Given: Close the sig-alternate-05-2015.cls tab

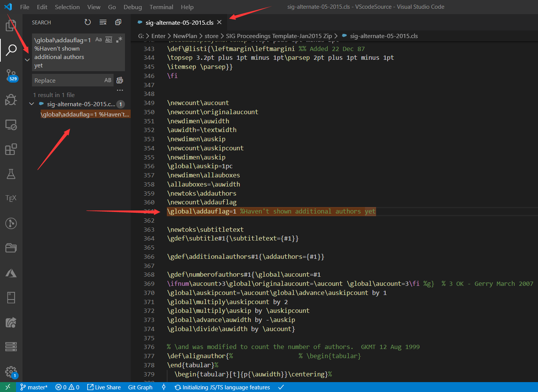Looking at the screenshot, I should [219, 22].
